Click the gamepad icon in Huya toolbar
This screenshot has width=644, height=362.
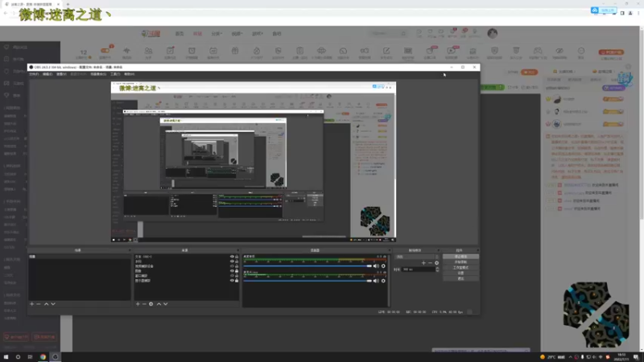coord(538,51)
